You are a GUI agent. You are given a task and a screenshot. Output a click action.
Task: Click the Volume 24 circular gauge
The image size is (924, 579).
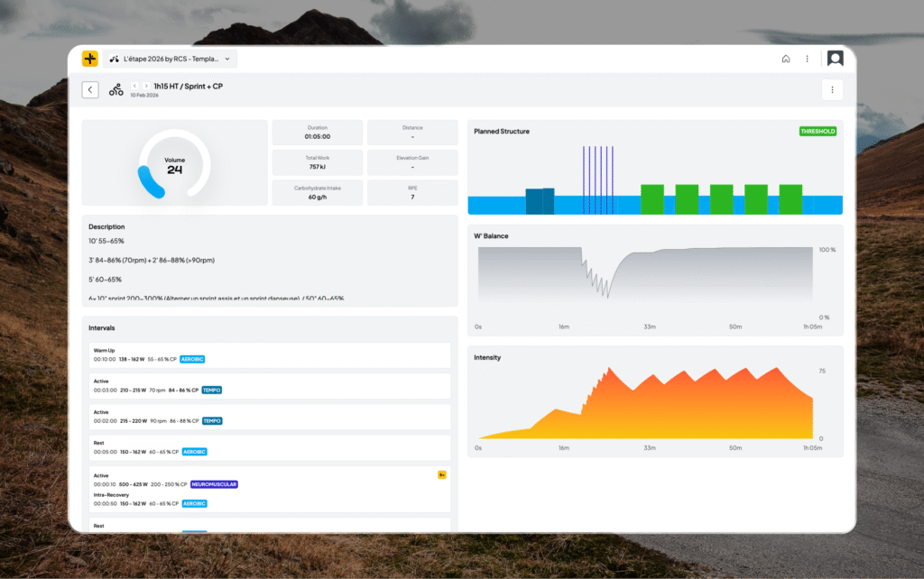click(174, 163)
